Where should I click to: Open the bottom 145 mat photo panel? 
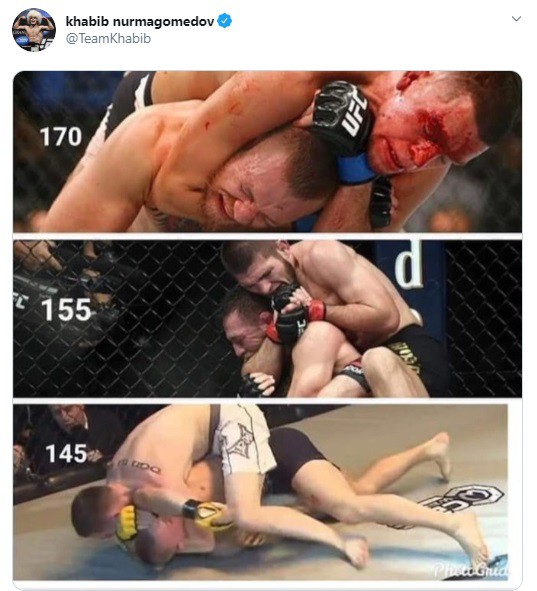click(261, 492)
